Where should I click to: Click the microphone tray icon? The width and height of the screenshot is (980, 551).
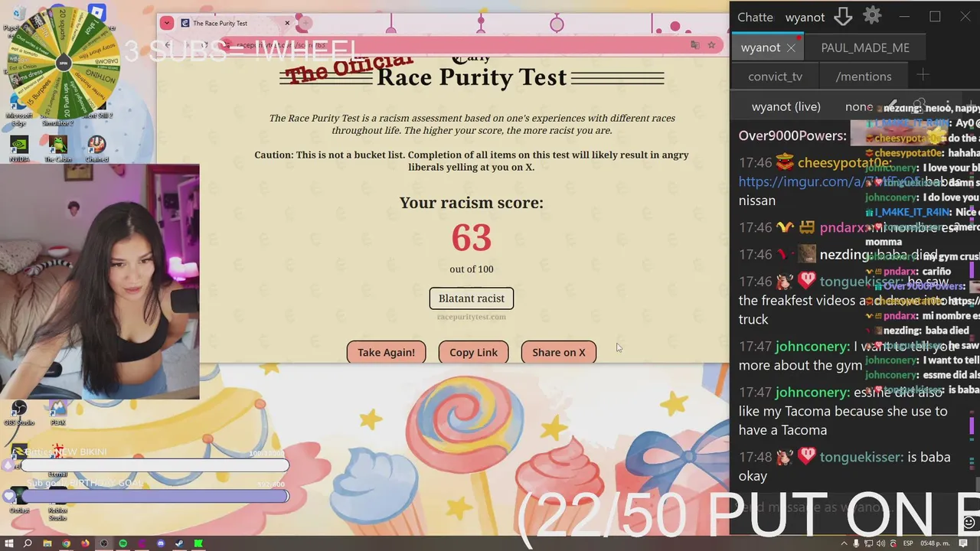856,543
